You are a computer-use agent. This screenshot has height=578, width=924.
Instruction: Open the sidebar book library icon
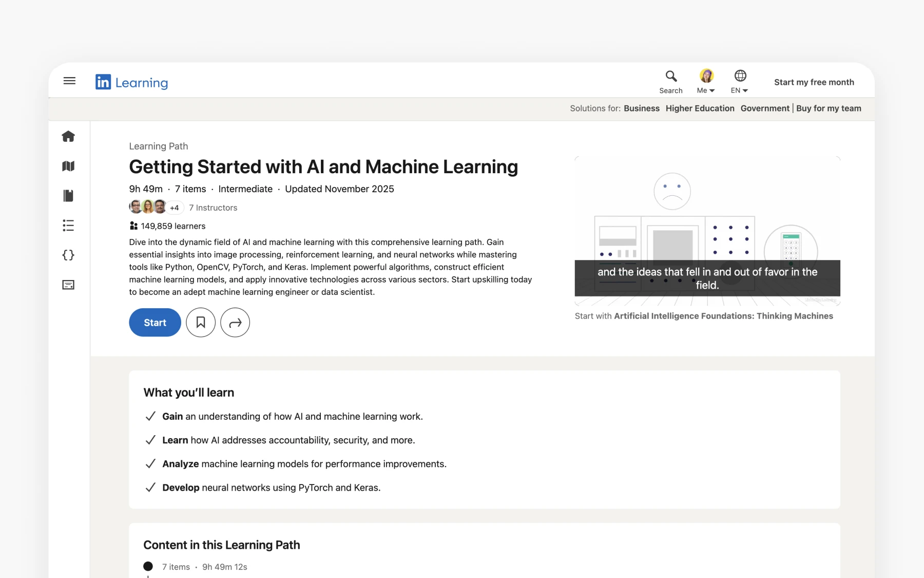(68, 196)
